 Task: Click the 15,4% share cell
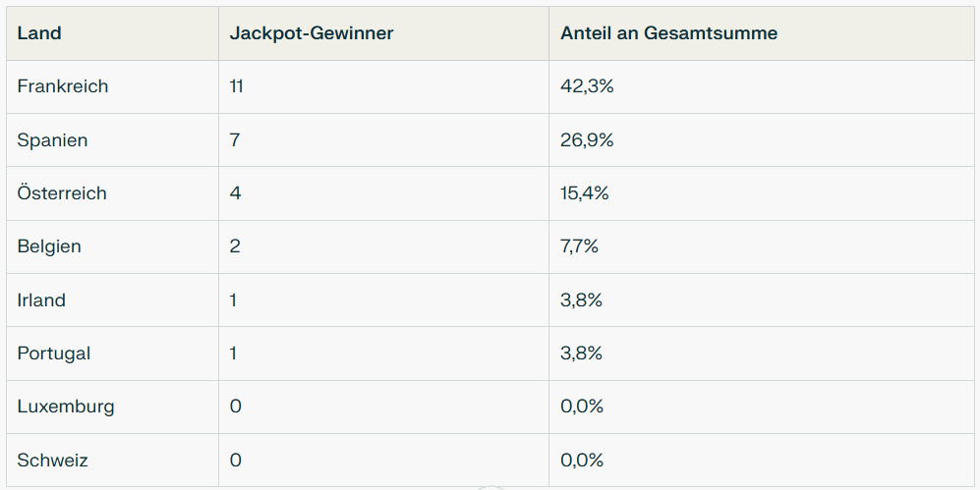coord(585,193)
